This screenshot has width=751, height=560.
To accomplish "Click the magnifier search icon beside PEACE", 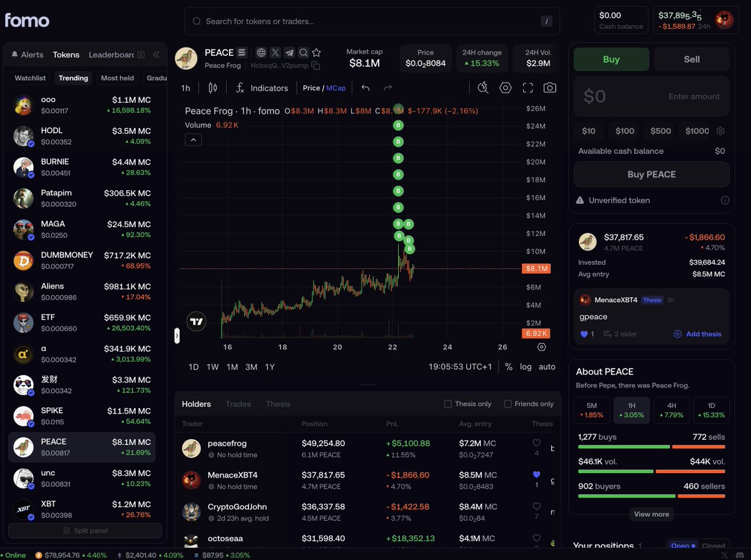I will click(x=303, y=53).
